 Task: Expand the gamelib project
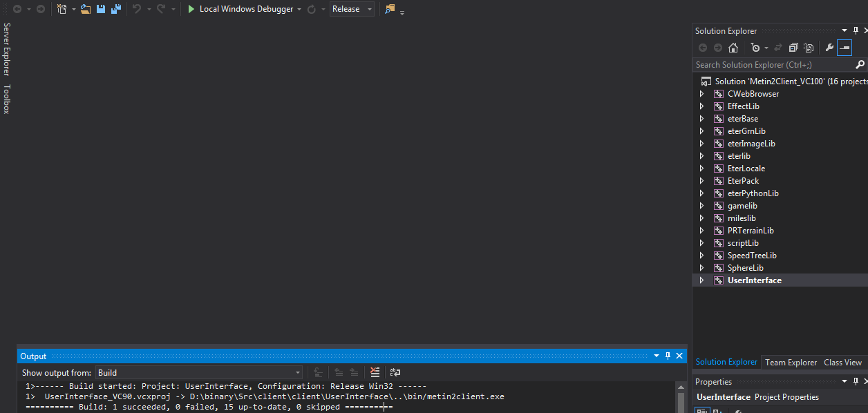701,206
